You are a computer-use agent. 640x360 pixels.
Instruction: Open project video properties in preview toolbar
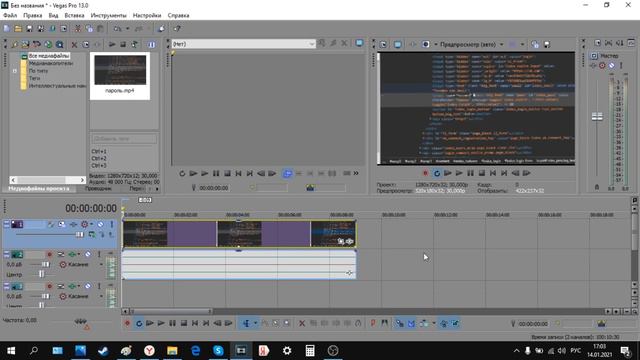pos(383,44)
